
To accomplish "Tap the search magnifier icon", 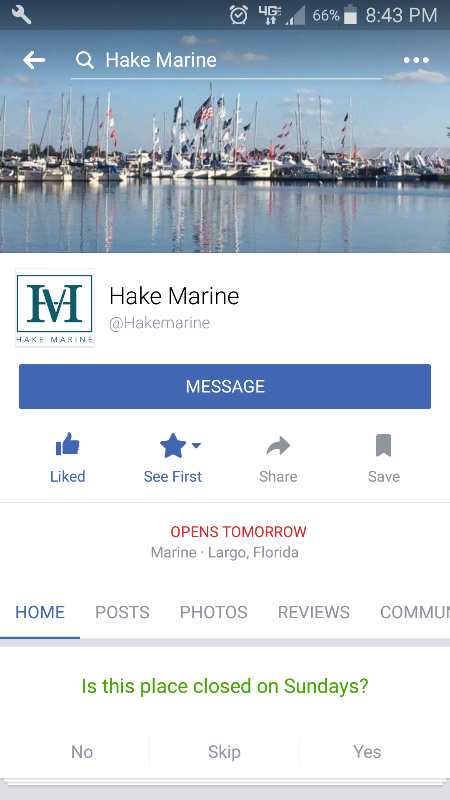I will coord(85,60).
